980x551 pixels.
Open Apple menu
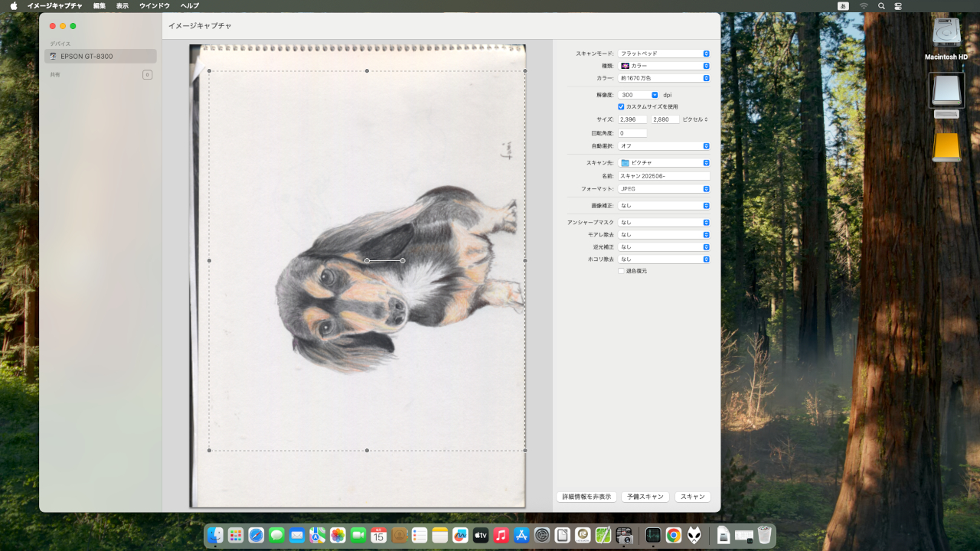pyautogui.click(x=14, y=5)
